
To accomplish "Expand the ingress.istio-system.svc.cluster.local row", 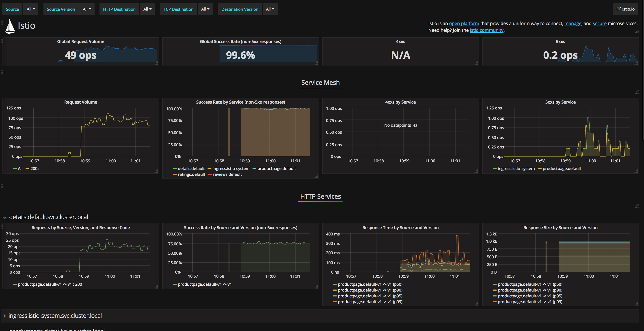I will point(55,316).
